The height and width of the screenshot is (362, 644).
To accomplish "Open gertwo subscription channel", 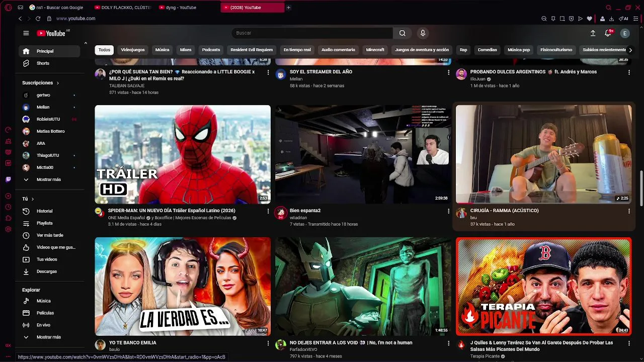I will point(49,95).
